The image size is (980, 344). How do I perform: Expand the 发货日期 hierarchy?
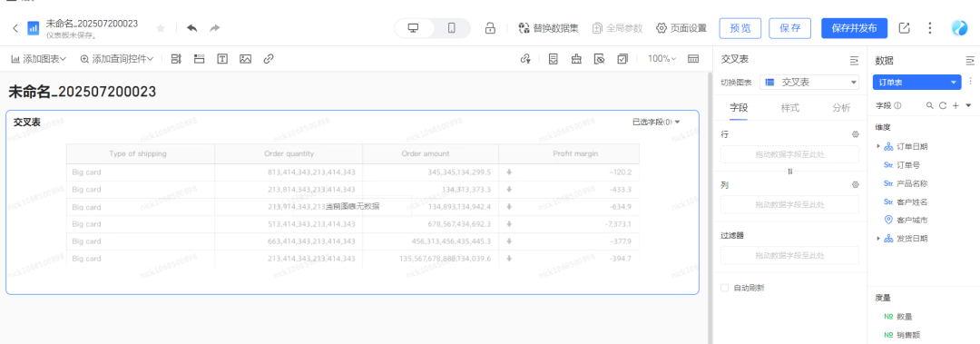click(x=878, y=239)
